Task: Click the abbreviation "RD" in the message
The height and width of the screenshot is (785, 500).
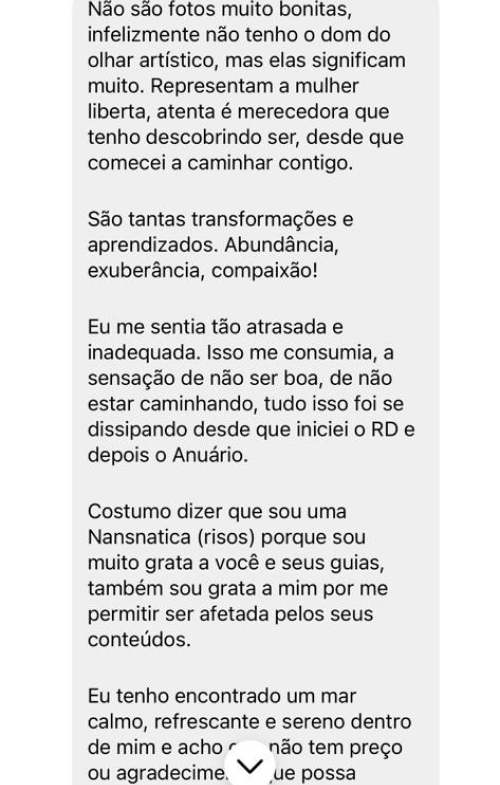Action: [384, 430]
